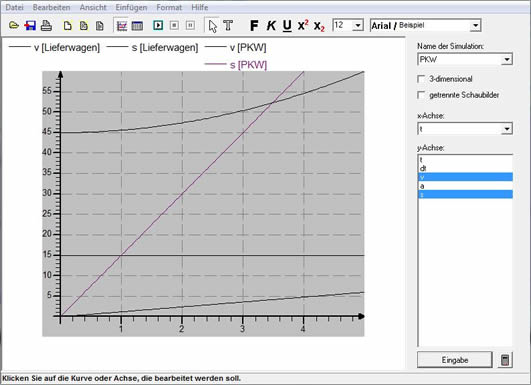This screenshot has width=531, height=385.
Task: Toggle bold formatting F
Action: pyautogui.click(x=254, y=25)
